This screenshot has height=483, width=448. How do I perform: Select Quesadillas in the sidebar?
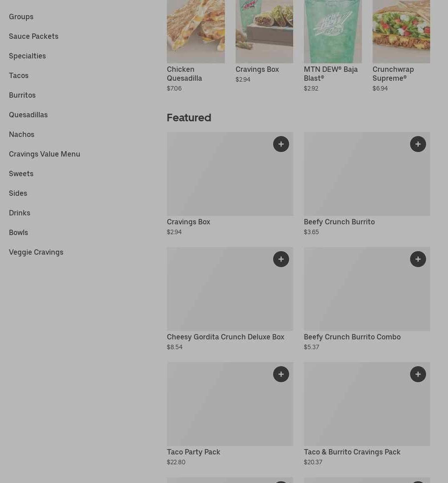29,115
